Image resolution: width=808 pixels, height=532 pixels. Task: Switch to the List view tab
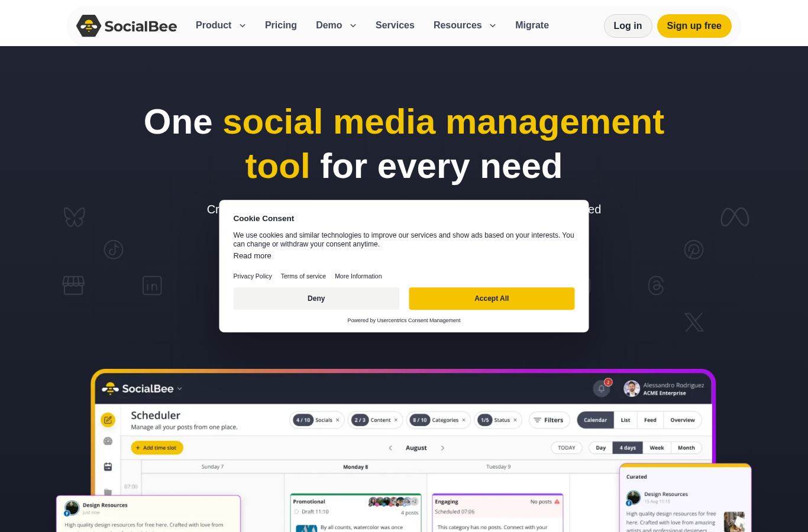(626, 420)
